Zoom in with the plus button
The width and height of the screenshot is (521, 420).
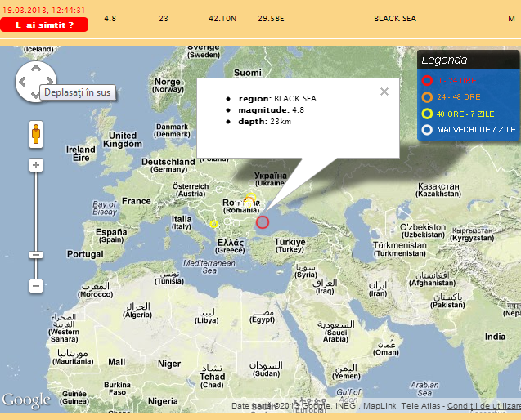(x=36, y=165)
